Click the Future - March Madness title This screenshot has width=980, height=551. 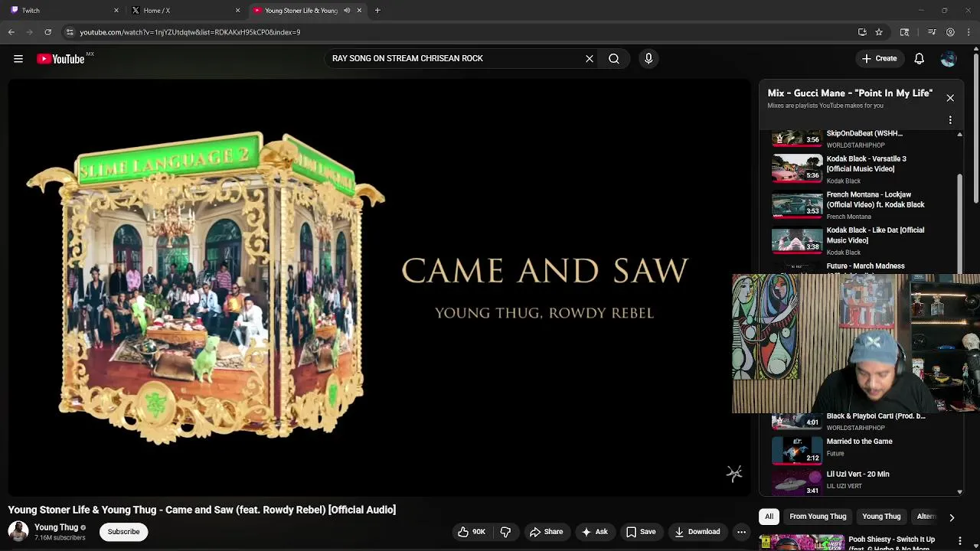865,266
